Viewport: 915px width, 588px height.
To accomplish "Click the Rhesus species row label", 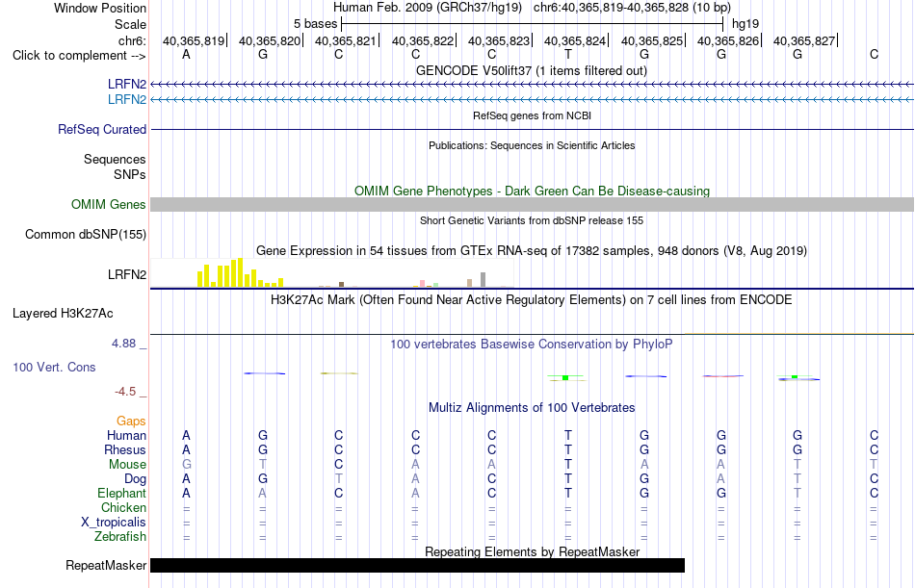I will coord(125,449).
